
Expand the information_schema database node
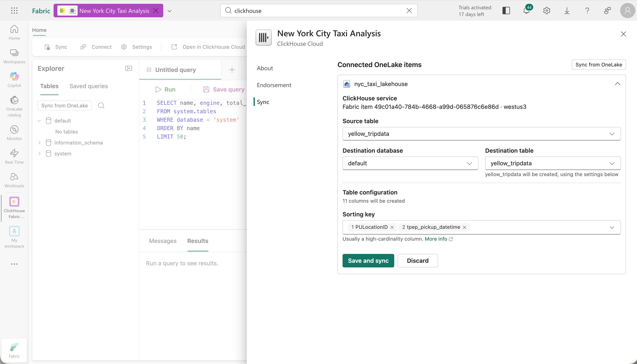(39, 143)
